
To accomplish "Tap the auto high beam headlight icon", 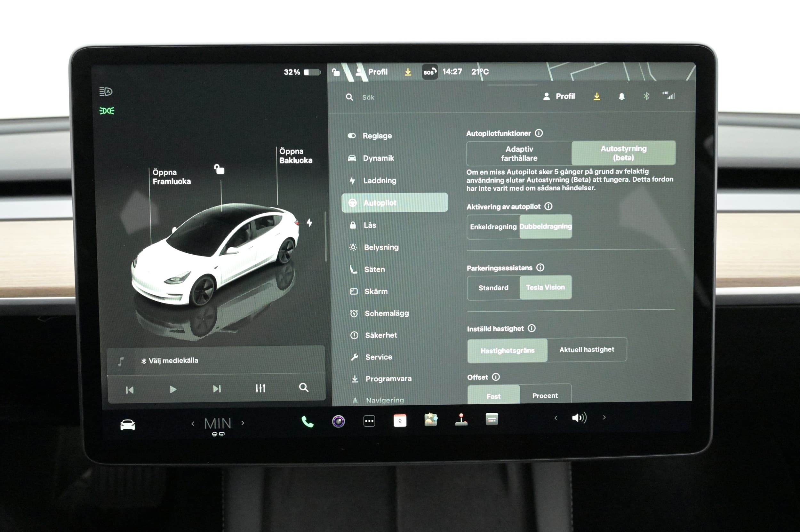I will pyautogui.click(x=106, y=91).
